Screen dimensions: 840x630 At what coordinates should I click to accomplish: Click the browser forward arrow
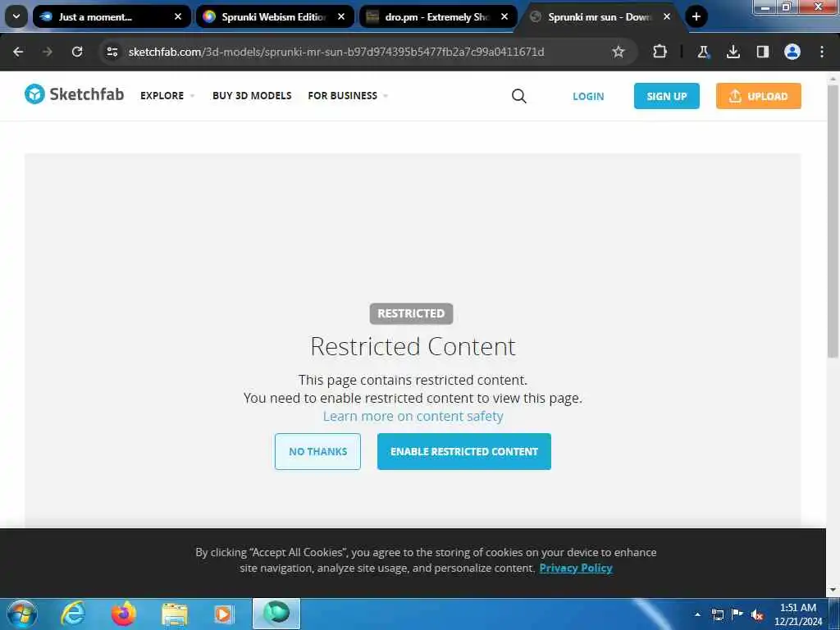(x=48, y=52)
